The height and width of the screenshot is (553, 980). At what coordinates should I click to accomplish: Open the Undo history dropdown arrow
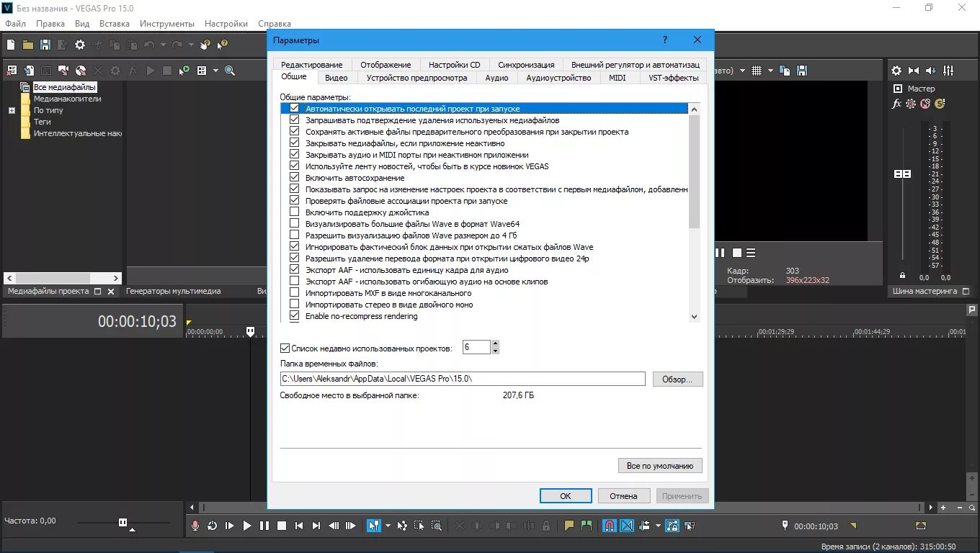point(163,45)
